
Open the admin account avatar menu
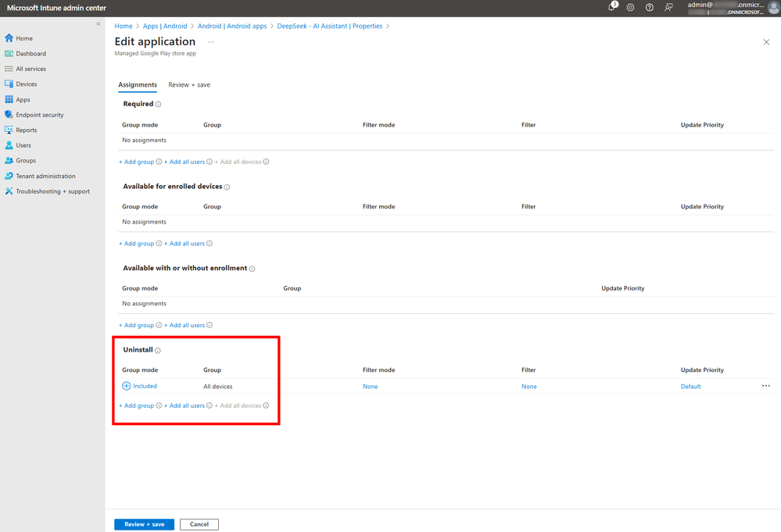pos(775,8)
